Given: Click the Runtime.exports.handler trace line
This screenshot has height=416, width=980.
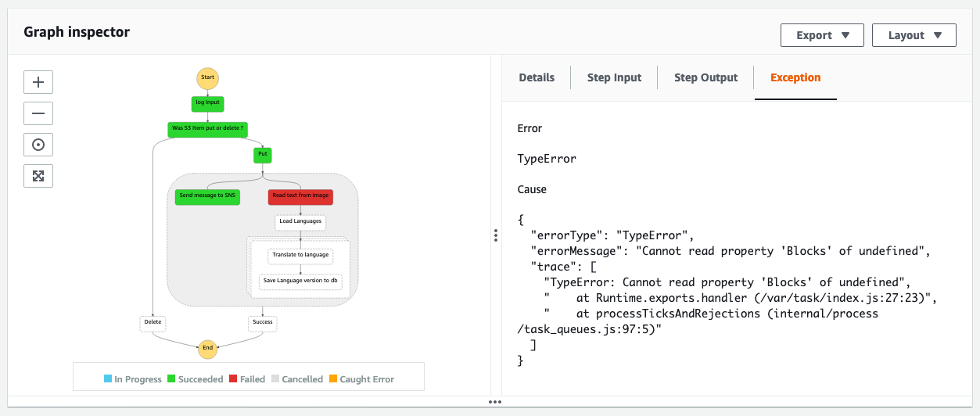Looking at the screenshot, I should pyautogui.click(x=740, y=297).
